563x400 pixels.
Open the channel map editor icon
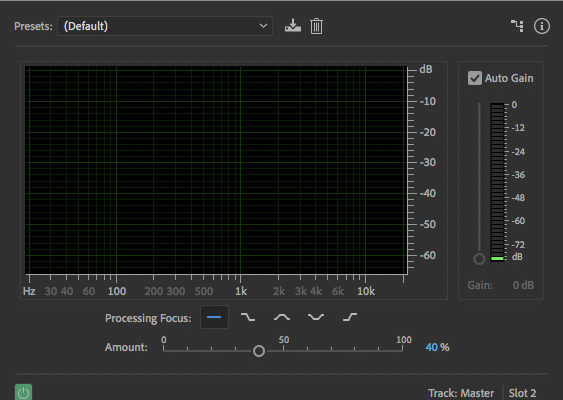(517, 26)
